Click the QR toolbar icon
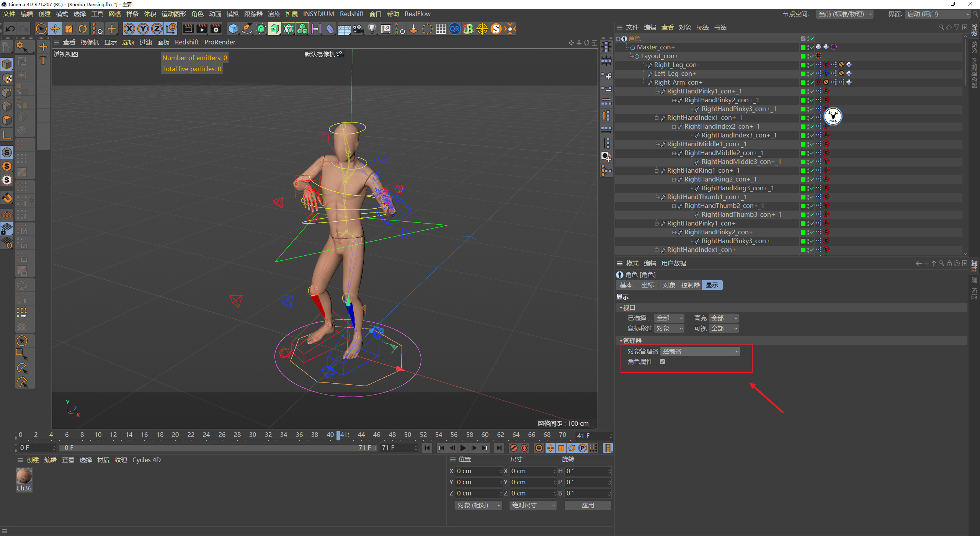This screenshot has width=980, height=536. 454,29
